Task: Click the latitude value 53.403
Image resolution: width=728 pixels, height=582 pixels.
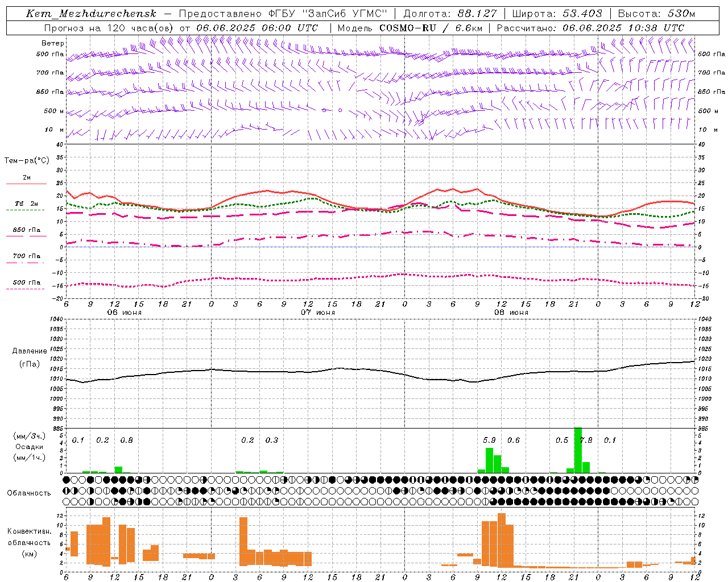Action: pyautogui.click(x=582, y=14)
